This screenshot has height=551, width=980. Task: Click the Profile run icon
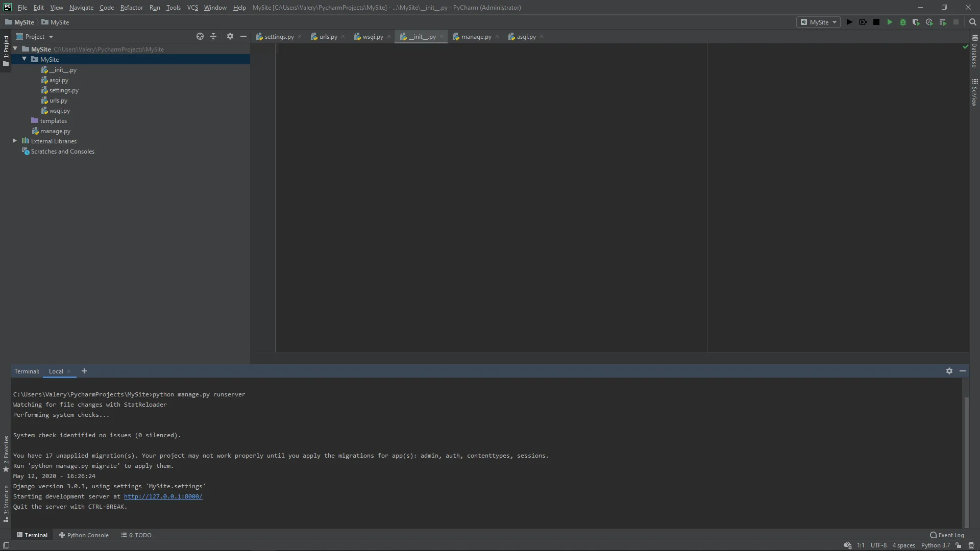point(929,22)
